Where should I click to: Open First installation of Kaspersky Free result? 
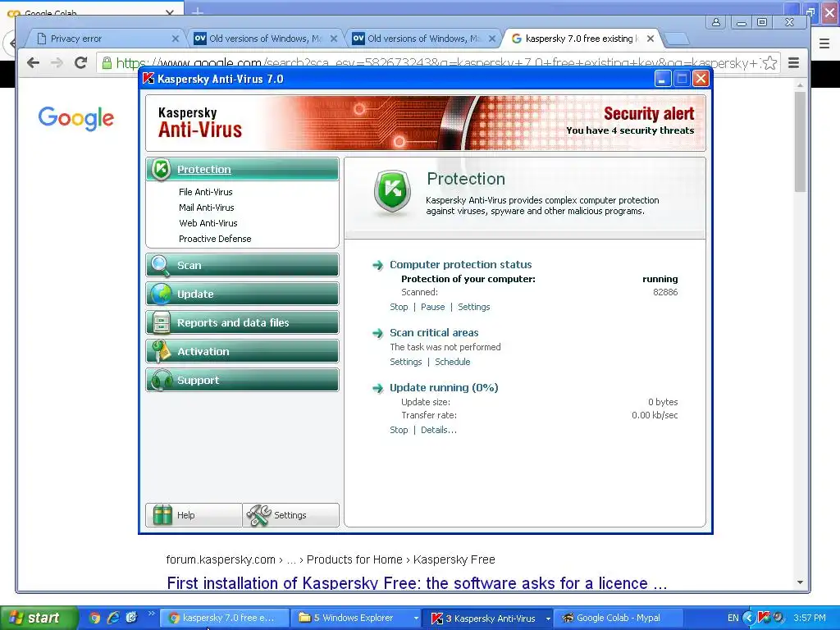point(417,583)
